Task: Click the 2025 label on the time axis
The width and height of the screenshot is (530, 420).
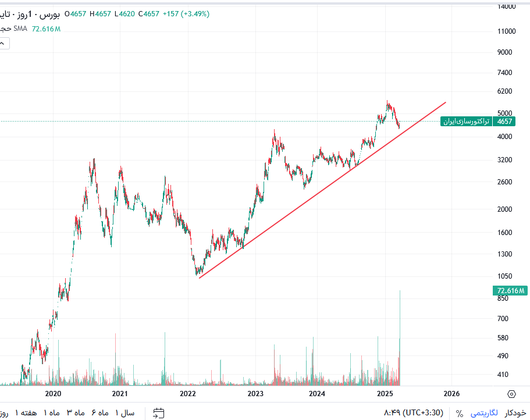Action: (x=385, y=394)
